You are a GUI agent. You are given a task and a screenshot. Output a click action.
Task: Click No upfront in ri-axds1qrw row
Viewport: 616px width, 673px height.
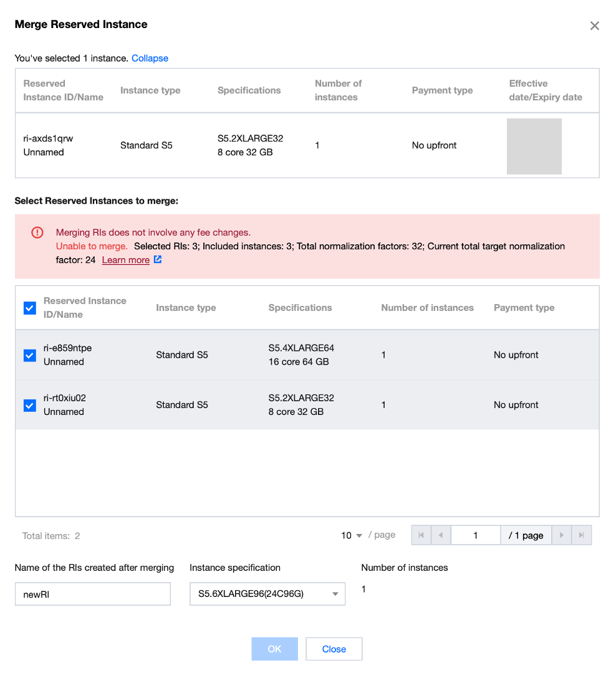(435, 145)
